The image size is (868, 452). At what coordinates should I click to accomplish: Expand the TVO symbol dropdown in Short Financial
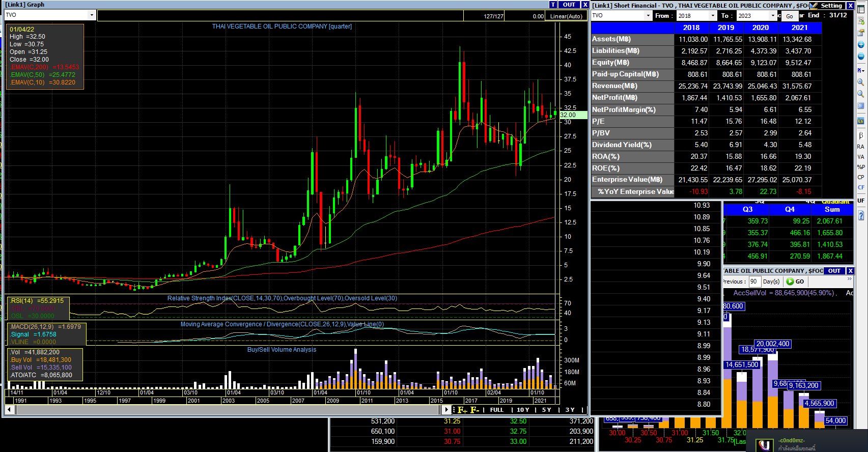648,16
